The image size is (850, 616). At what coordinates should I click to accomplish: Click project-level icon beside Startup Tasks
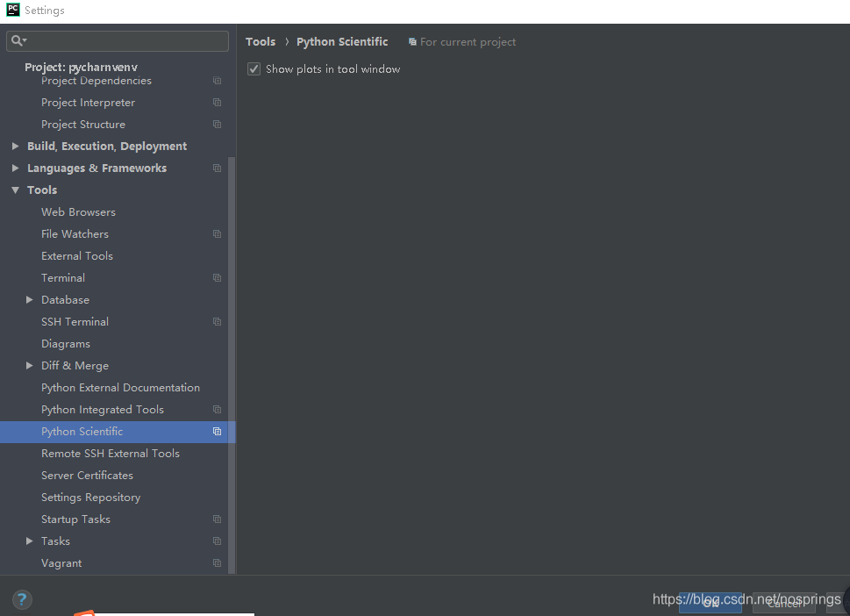pyautogui.click(x=217, y=519)
